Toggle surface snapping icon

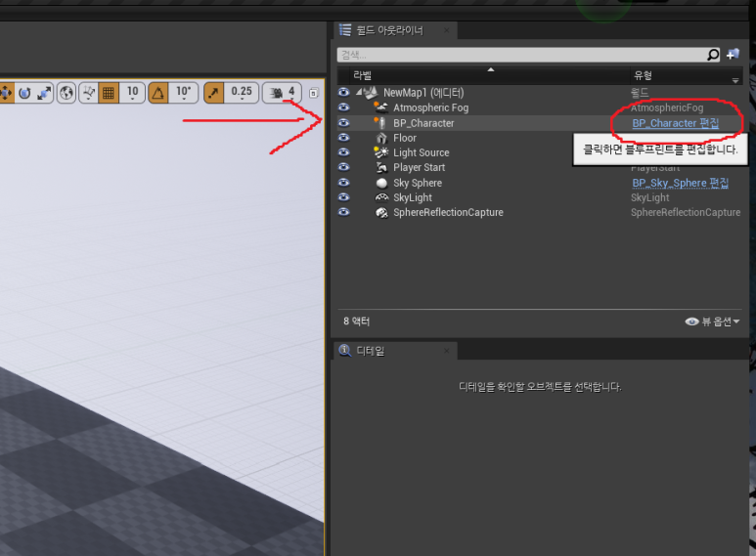click(89, 93)
